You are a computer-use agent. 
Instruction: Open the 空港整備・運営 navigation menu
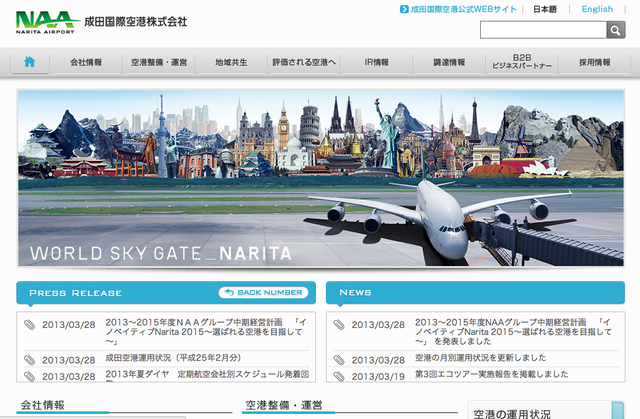coord(159,62)
